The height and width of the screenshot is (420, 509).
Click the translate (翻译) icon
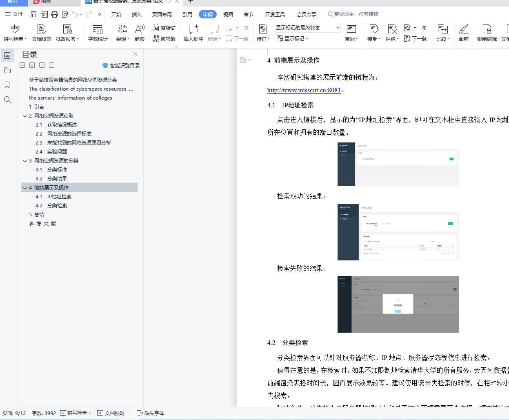click(x=122, y=33)
